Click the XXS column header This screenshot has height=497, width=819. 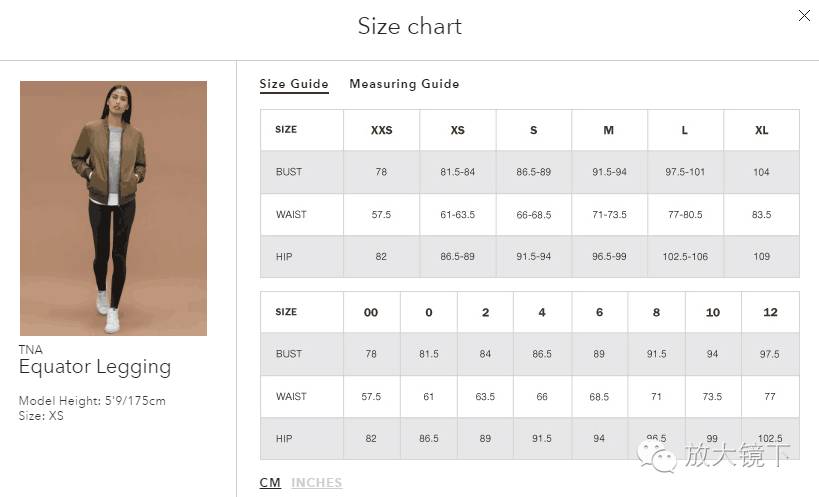click(381, 130)
